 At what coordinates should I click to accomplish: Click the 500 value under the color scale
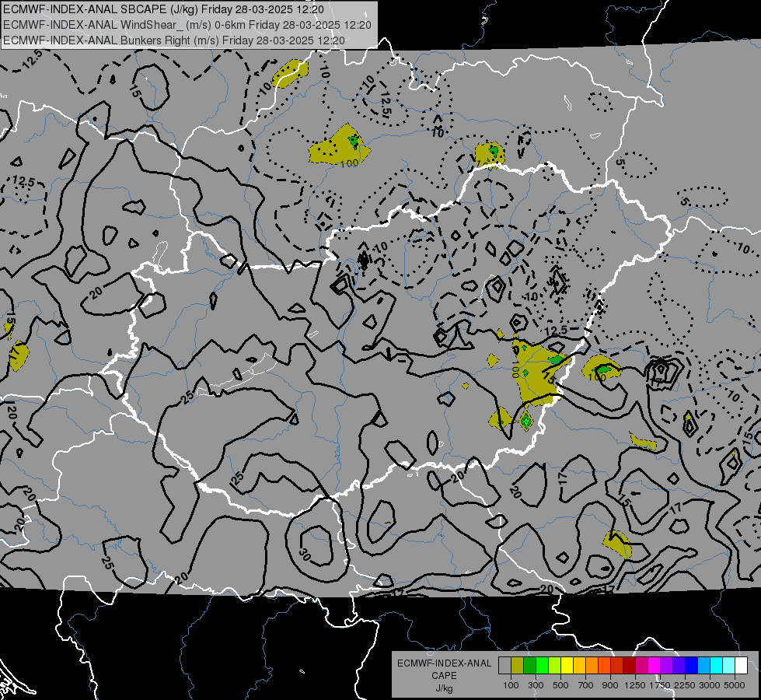pos(560,685)
